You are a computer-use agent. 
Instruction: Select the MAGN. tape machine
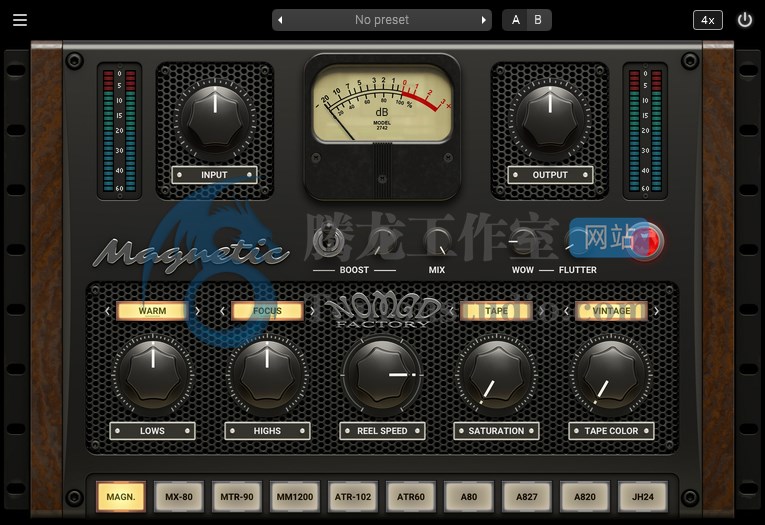pyautogui.click(x=121, y=497)
